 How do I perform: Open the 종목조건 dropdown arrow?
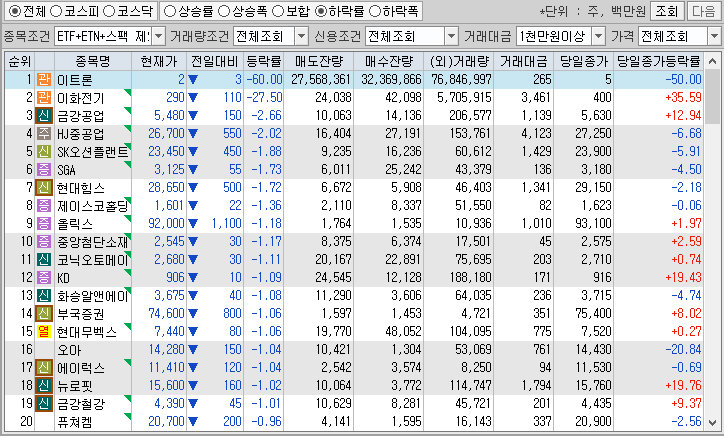158,36
